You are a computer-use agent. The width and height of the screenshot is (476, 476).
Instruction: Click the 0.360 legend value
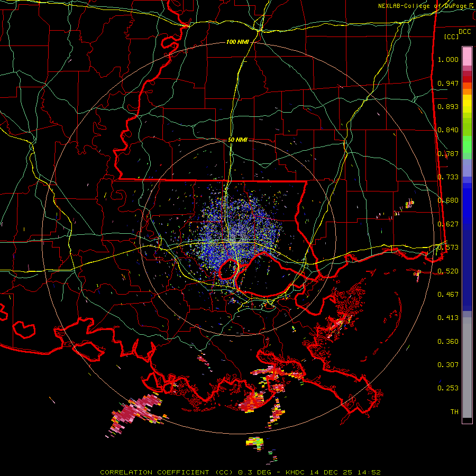coord(448,342)
